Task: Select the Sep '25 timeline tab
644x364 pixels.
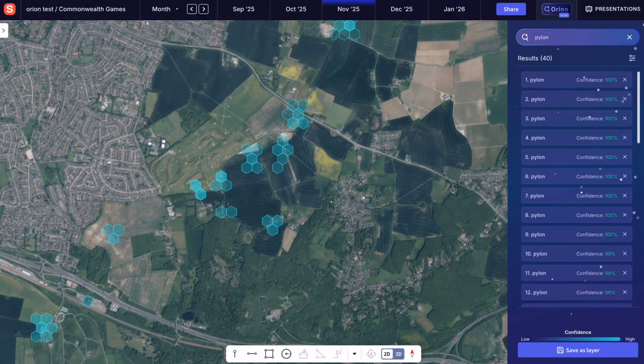Action: click(x=244, y=9)
